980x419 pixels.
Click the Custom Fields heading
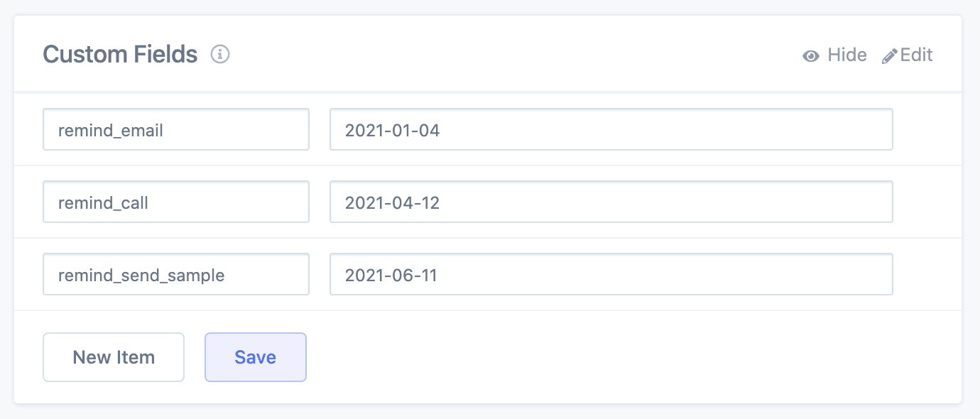pos(119,54)
